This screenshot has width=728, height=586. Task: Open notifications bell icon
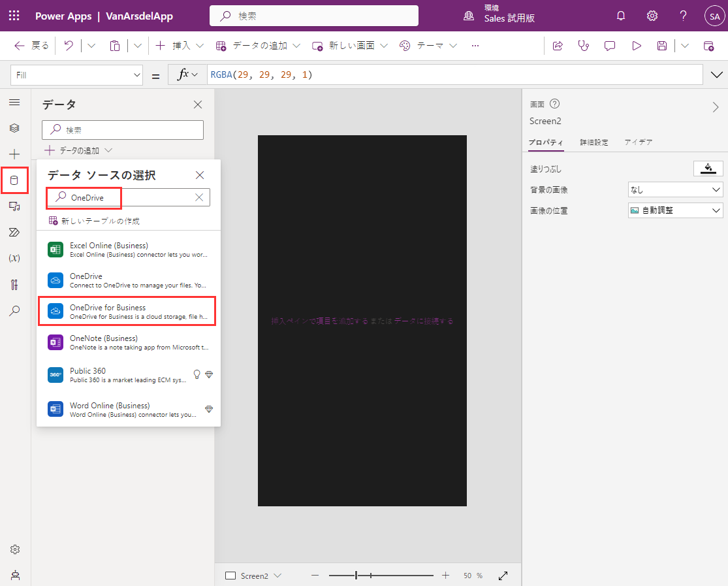coord(621,16)
